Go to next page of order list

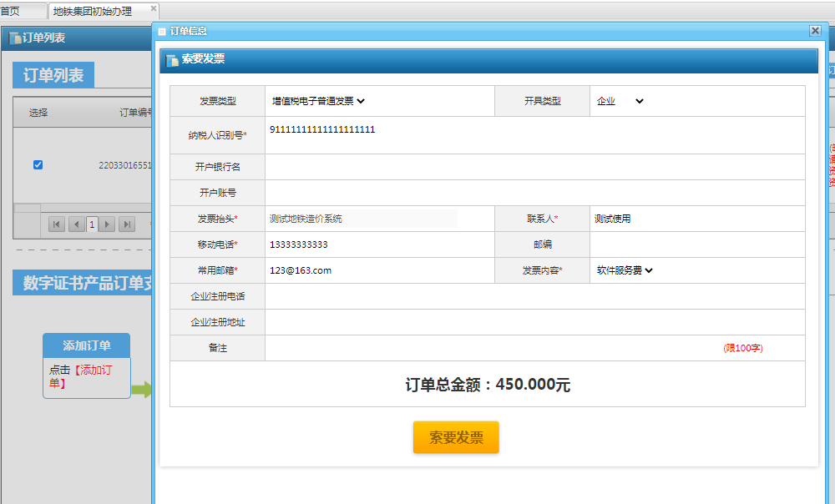tap(108, 224)
